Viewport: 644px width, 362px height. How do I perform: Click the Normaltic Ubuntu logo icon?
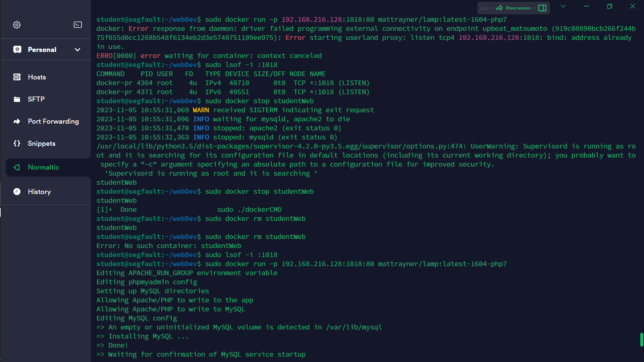pos(17,167)
